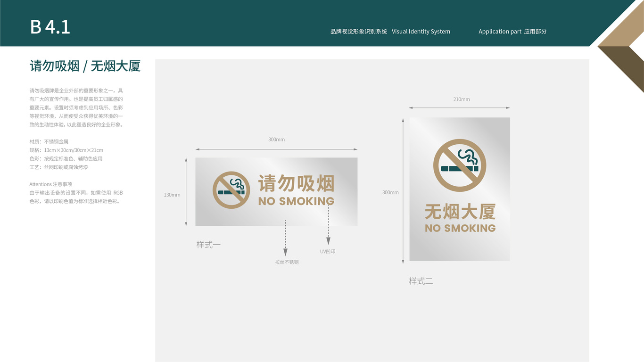Click the 样式一 caption
Screen dimensions: 644x362
[x=208, y=245]
